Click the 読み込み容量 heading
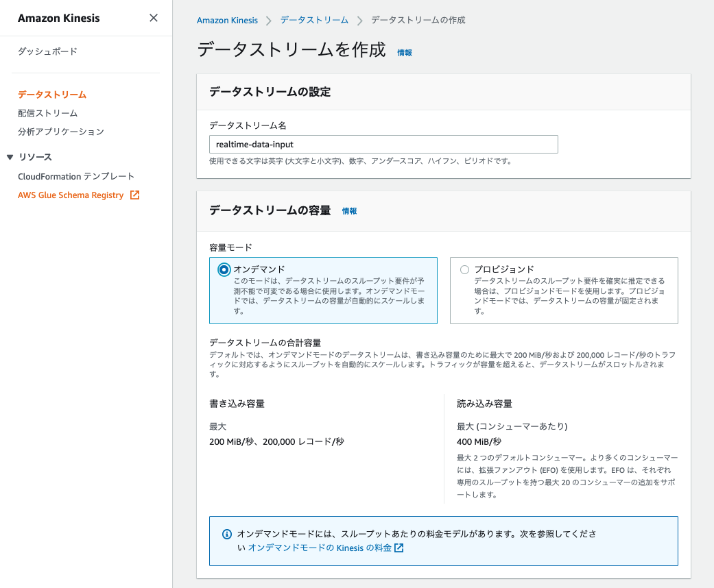The width and height of the screenshot is (714, 588). pyautogui.click(x=484, y=404)
